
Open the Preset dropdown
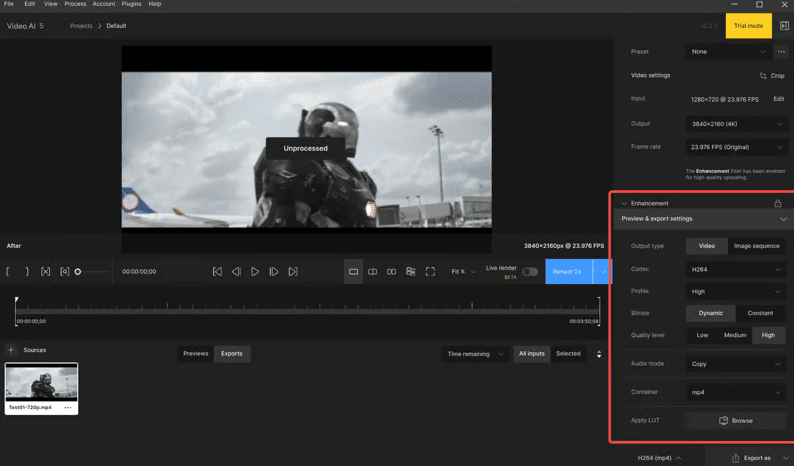pos(729,52)
